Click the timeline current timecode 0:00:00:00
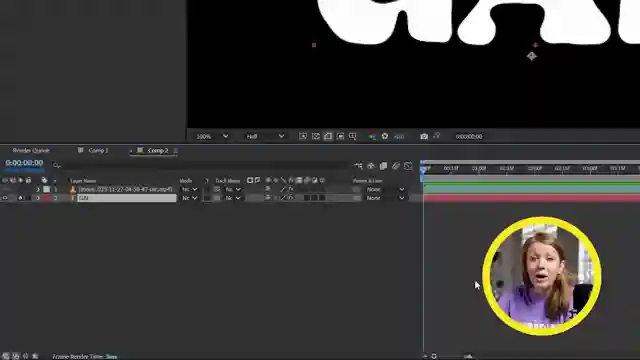The height and width of the screenshot is (360, 640). click(x=24, y=163)
